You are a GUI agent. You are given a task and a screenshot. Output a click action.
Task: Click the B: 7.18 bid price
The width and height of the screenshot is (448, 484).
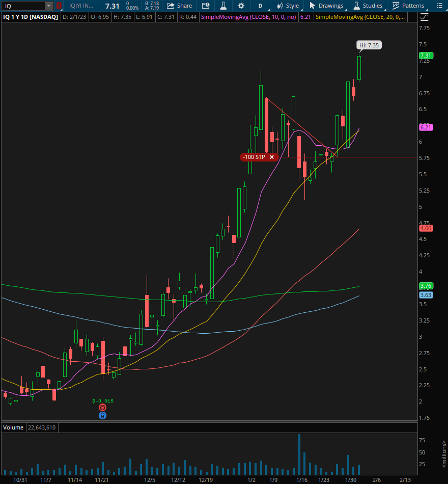click(152, 4)
